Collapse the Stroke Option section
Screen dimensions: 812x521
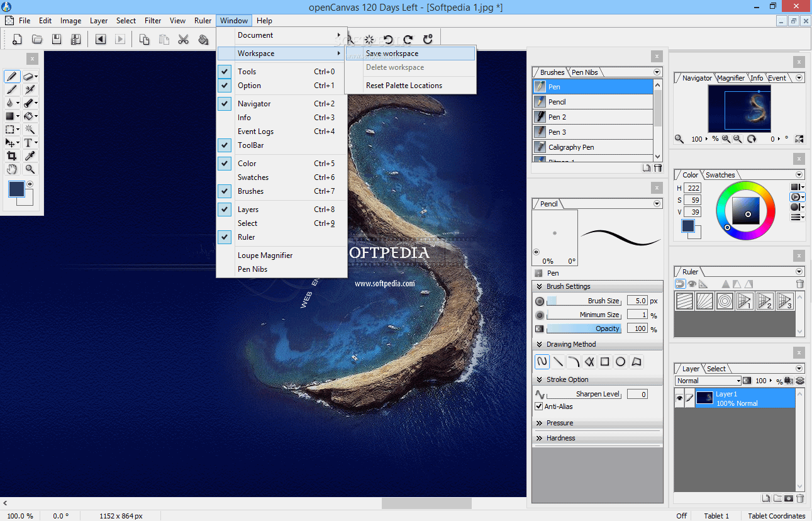[540, 379]
